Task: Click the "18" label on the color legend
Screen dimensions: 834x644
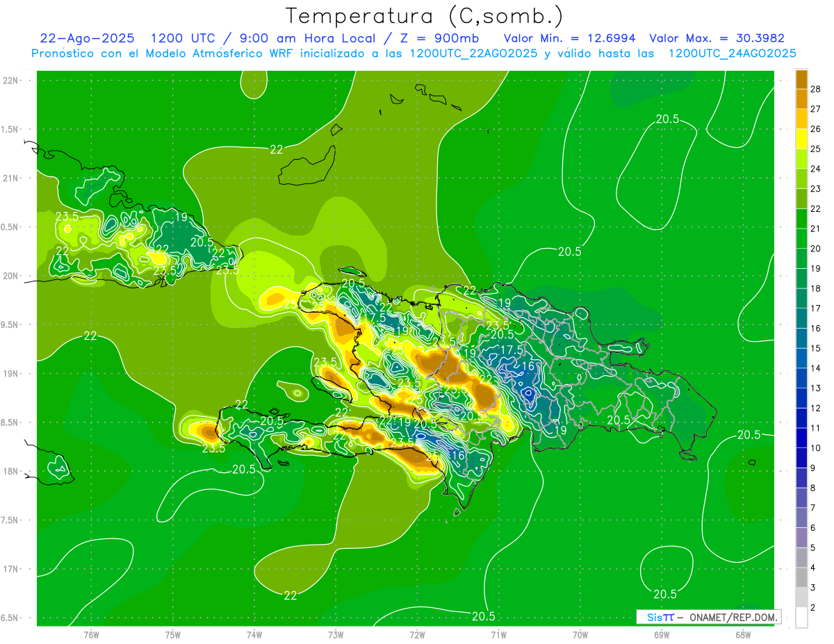Action: click(x=816, y=288)
